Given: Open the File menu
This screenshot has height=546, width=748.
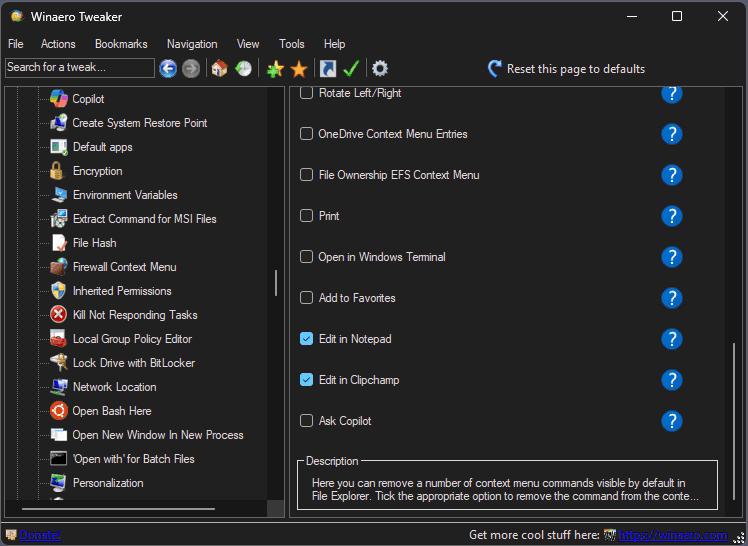Looking at the screenshot, I should 16,44.
